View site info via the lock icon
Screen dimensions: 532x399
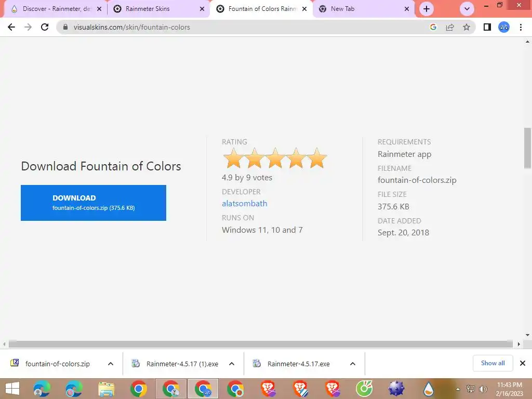click(65, 27)
